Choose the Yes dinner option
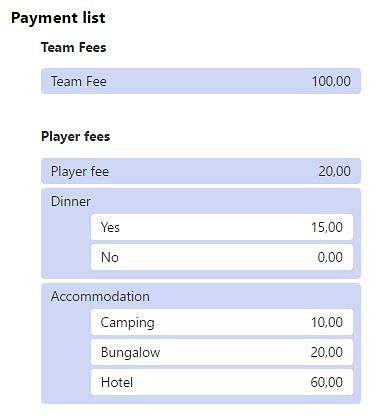The width and height of the screenshot is (378, 418). tap(222, 227)
